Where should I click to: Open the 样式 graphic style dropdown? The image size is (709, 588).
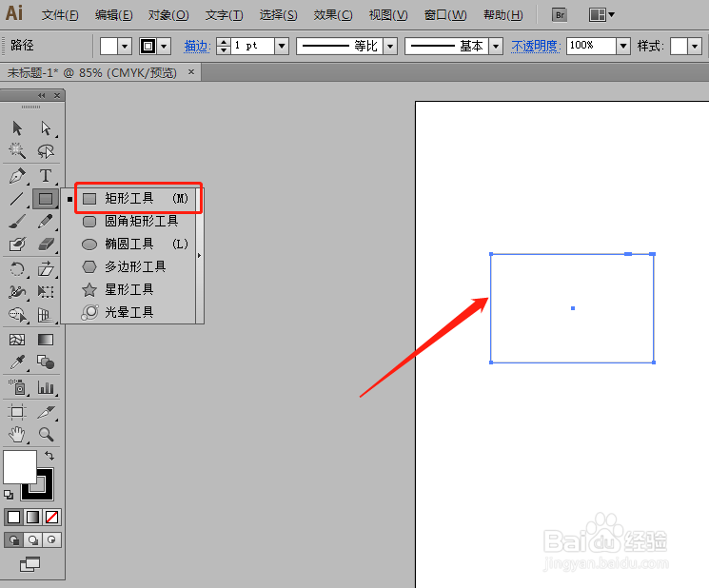pos(695,46)
